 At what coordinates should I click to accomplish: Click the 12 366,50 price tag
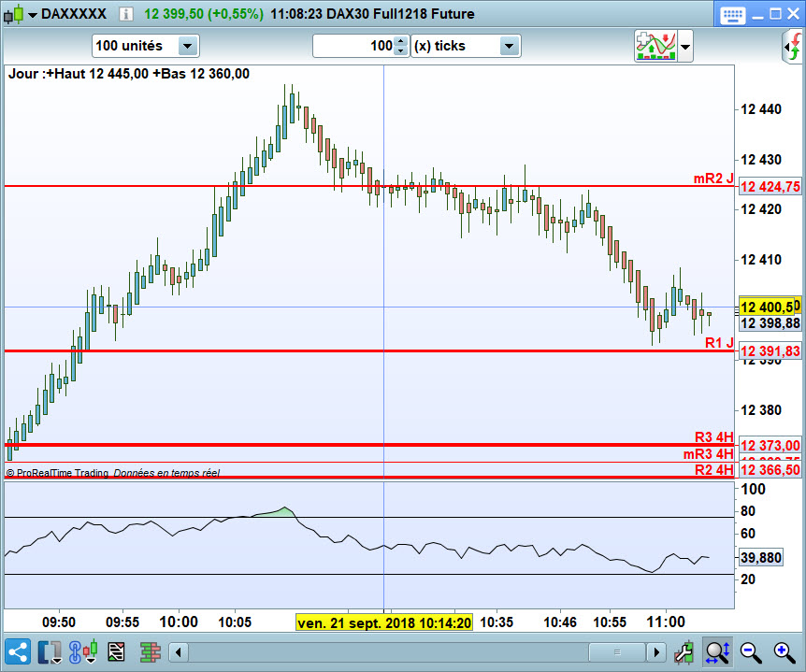tap(770, 469)
